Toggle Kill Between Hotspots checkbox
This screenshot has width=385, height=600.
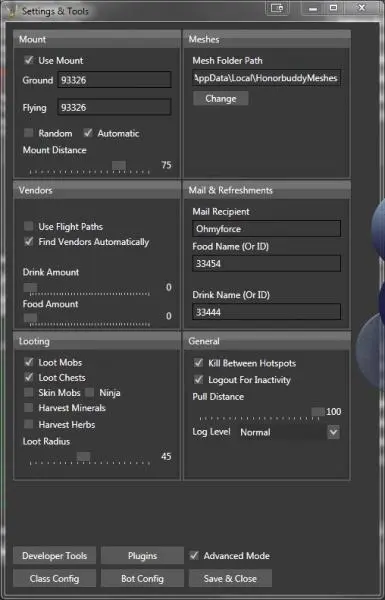(x=198, y=363)
